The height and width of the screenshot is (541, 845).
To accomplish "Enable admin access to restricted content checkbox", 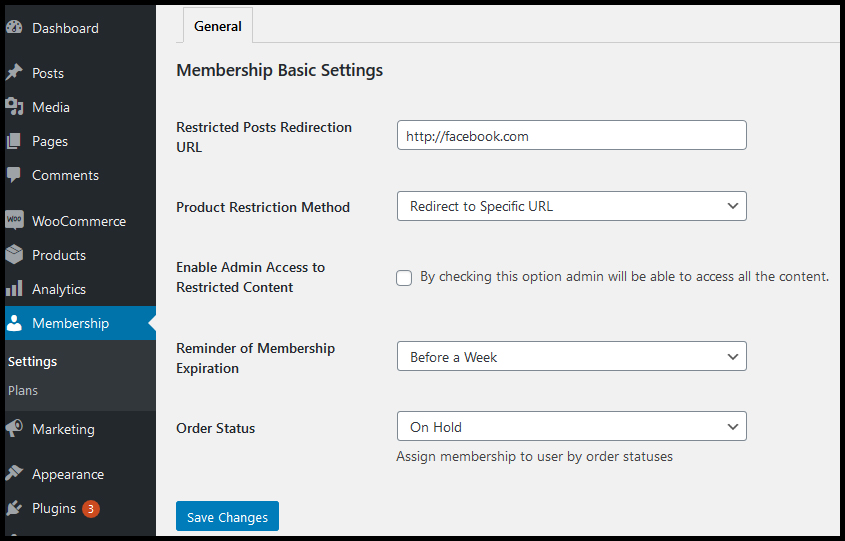I will 404,278.
